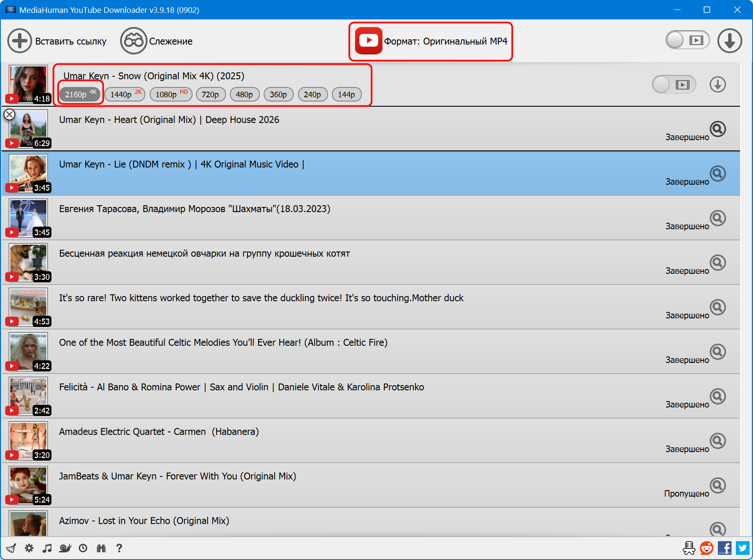Viewport: 753px width, 560px height.
Task: Switch quality to 480p
Action: (x=244, y=94)
